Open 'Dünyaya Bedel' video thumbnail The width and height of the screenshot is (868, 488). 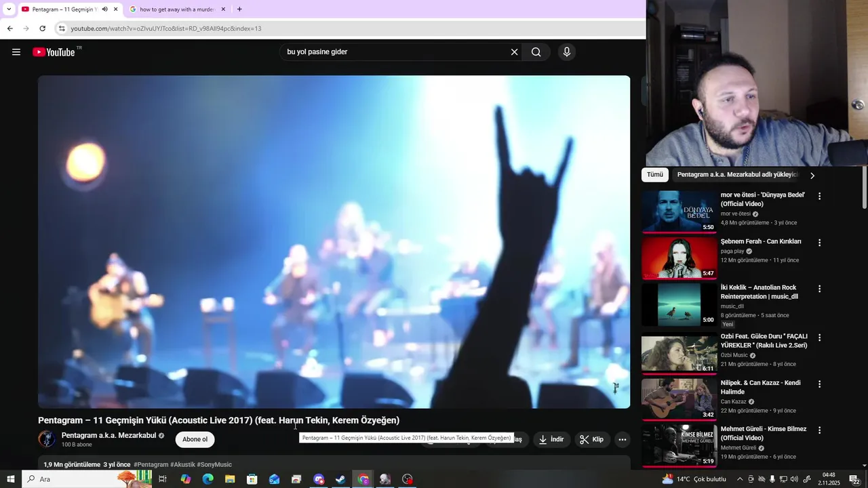679,211
